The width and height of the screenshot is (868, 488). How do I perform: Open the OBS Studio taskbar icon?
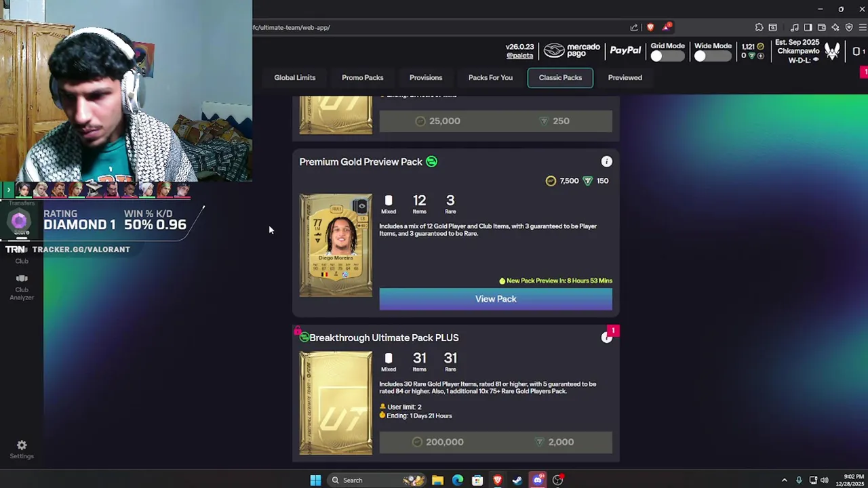click(558, 480)
